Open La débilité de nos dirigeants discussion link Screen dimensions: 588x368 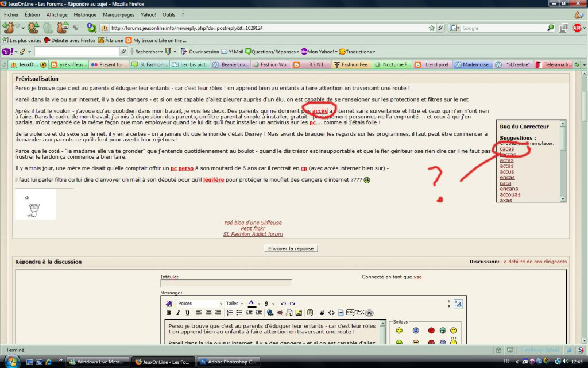(534, 262)
